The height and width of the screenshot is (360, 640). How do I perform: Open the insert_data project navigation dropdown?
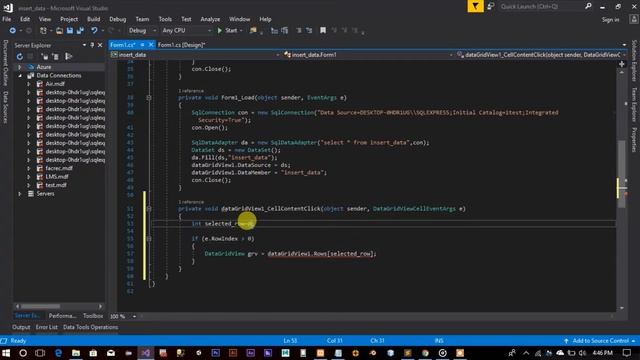click(x=195, y=55)
